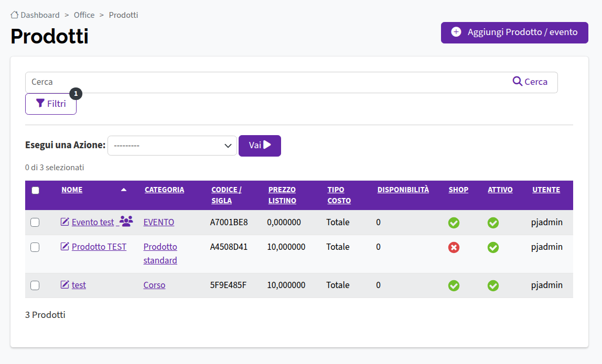602x364 pixels.
Task: Click the edit pencil icon in the Corso row
Action: (64, 284)
